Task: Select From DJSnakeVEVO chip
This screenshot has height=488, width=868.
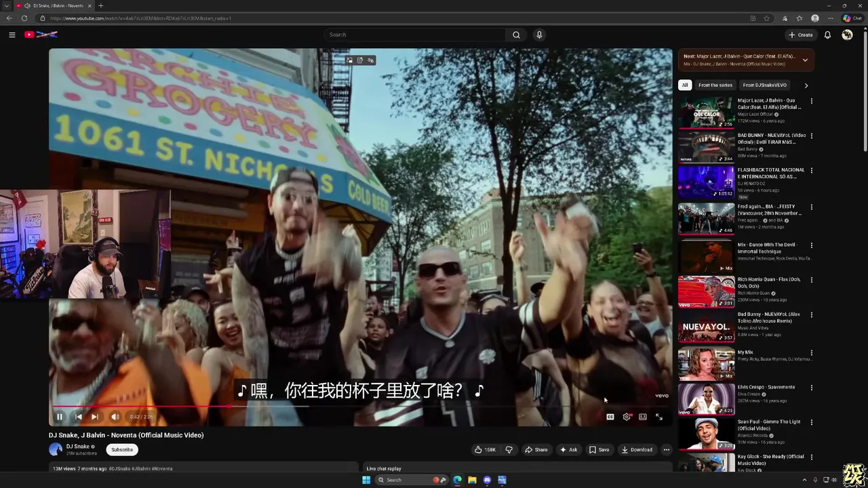Action: pyautogui.click(x=764, y=85)
